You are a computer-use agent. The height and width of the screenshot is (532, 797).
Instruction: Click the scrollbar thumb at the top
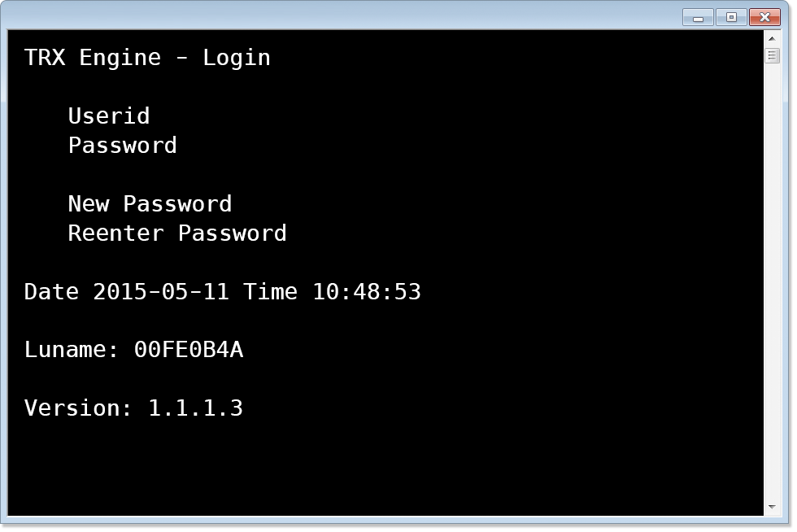770,55
